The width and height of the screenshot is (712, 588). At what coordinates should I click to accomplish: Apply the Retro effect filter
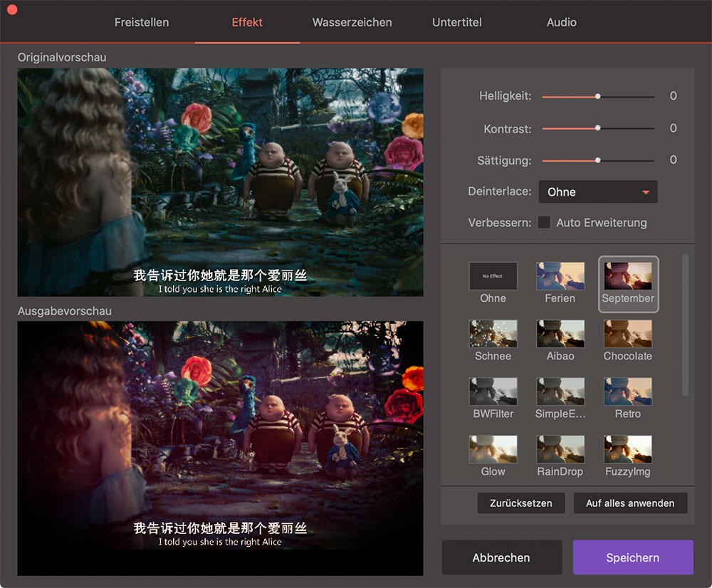click(x=628, y=392)
